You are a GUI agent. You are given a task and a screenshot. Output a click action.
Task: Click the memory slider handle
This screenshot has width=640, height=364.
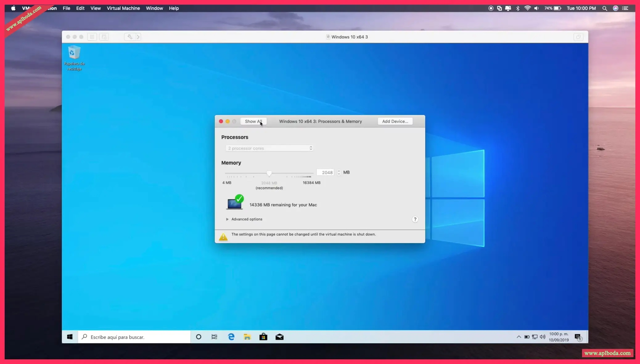click(x=269, y=173)
